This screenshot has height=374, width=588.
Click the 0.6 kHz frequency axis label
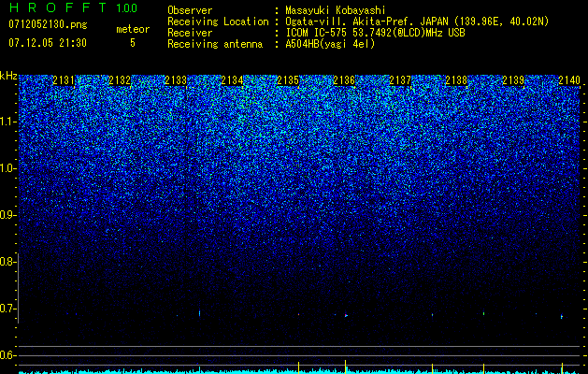point(7,355)
